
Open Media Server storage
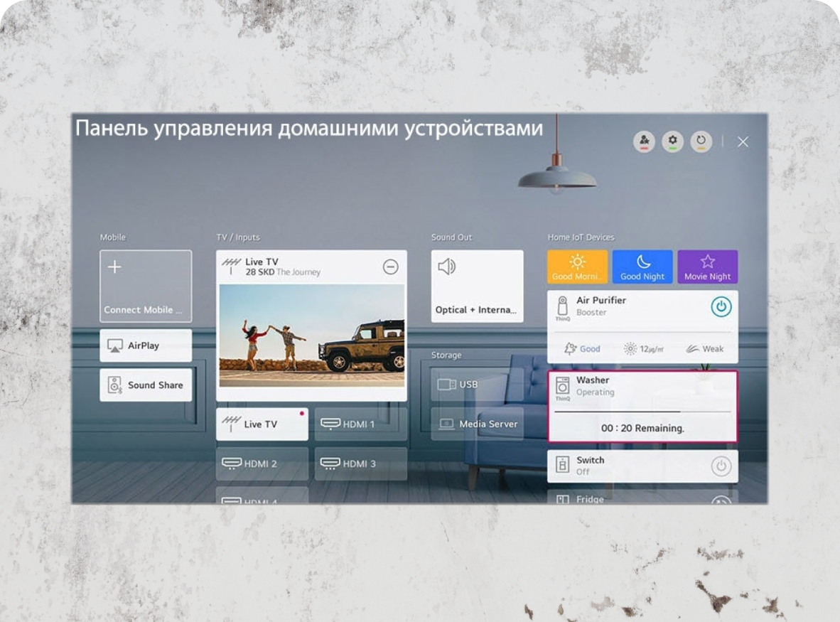click(x=478, y=424)
